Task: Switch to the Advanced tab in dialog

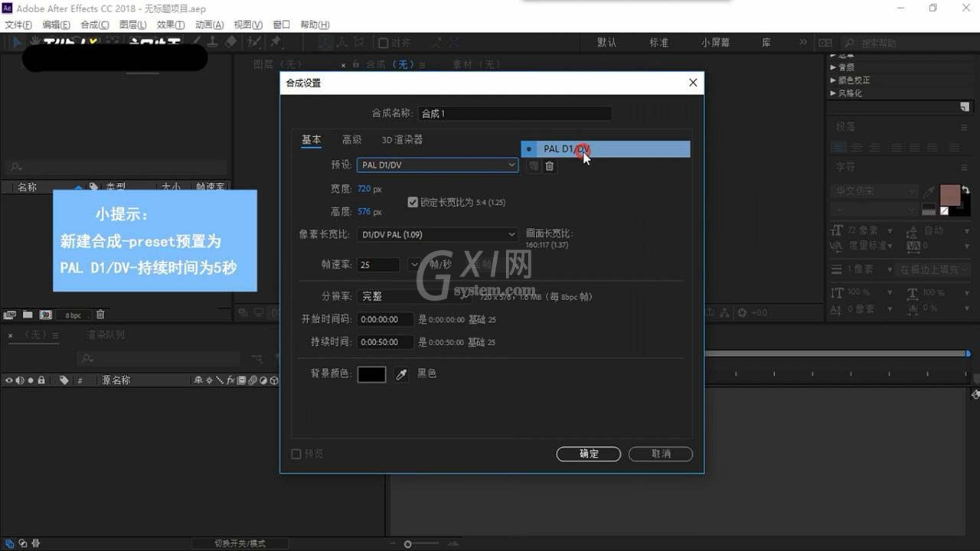Action: pos(352,140)
